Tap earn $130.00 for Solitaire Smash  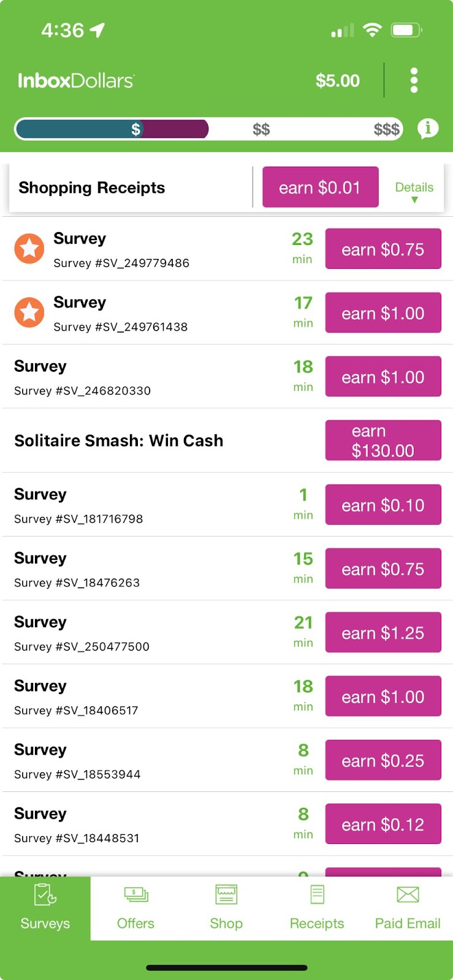point(383,440)
